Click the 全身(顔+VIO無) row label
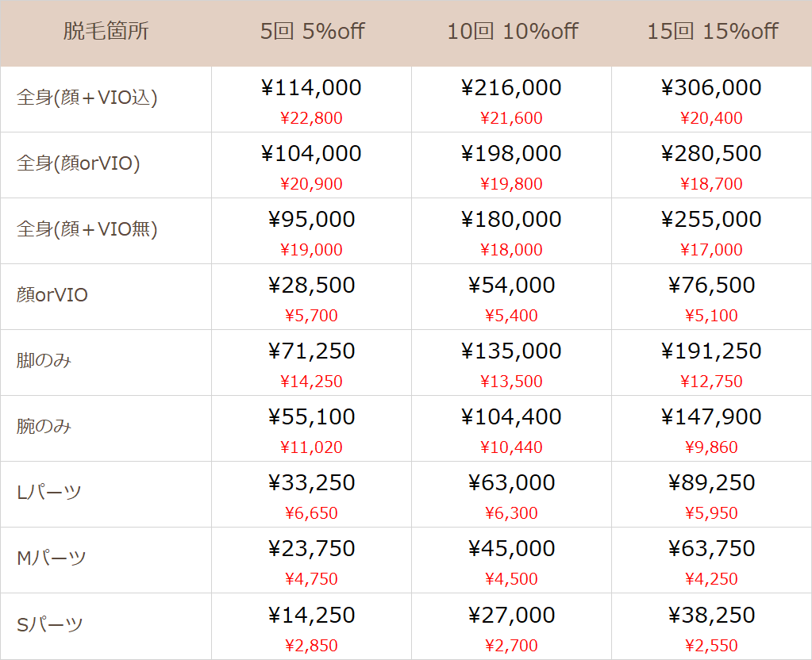 pyautogui.click(x=87, y=228)
